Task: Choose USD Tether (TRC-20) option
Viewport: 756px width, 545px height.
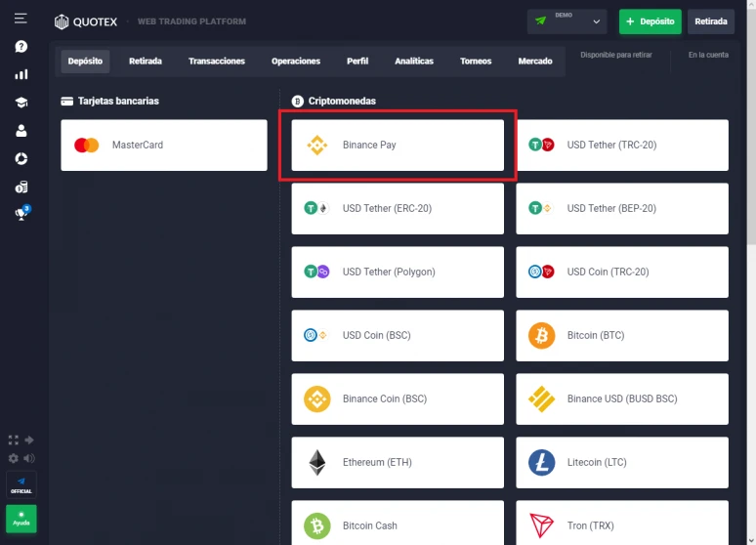Action: point(622,146)
